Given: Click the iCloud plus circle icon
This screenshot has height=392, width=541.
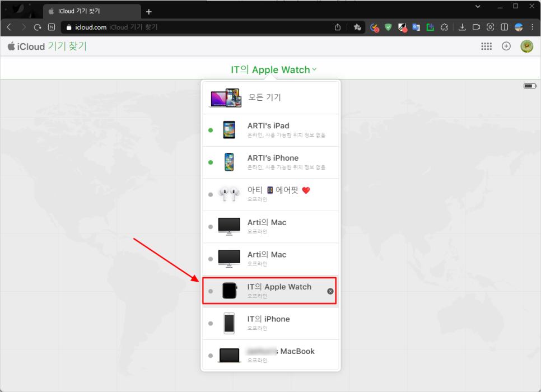Looking at the screenshot, I should click(x=506, y=46).
